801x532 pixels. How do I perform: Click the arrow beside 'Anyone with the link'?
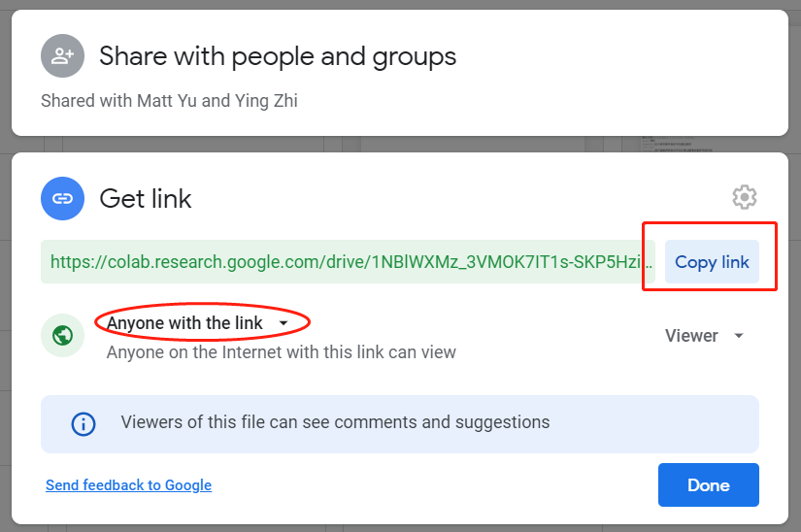(284, 323)
